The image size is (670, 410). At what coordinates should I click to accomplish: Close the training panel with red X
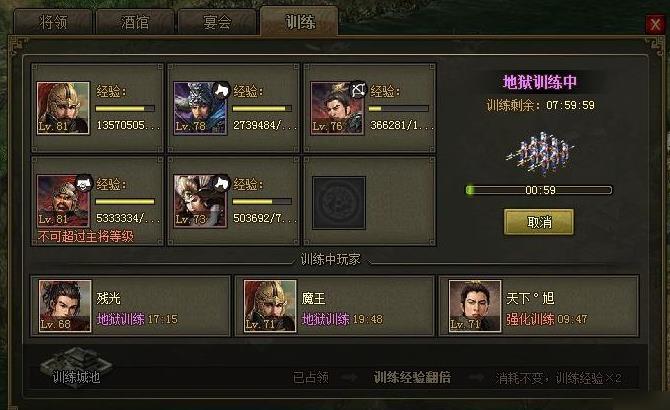[x=655, y=24]
